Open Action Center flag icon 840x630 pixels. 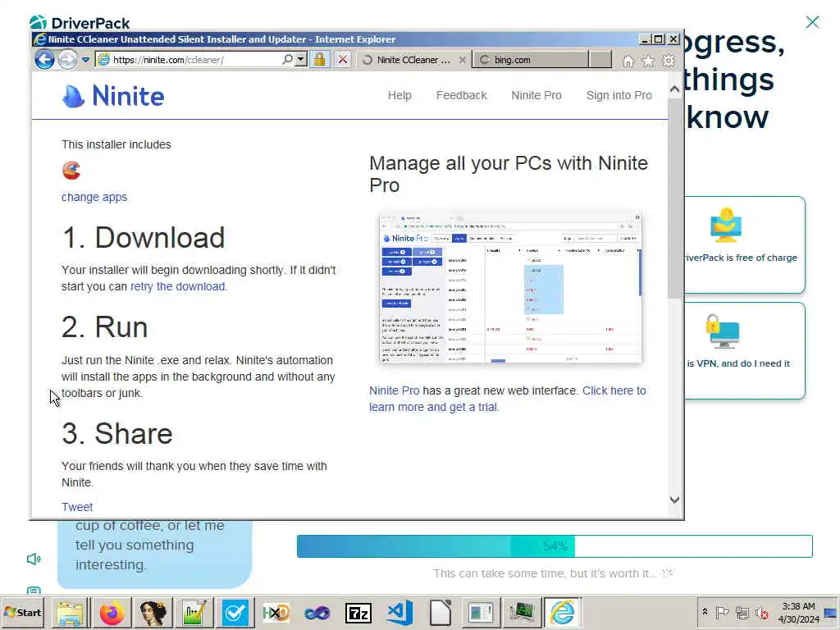click(722, 612)
